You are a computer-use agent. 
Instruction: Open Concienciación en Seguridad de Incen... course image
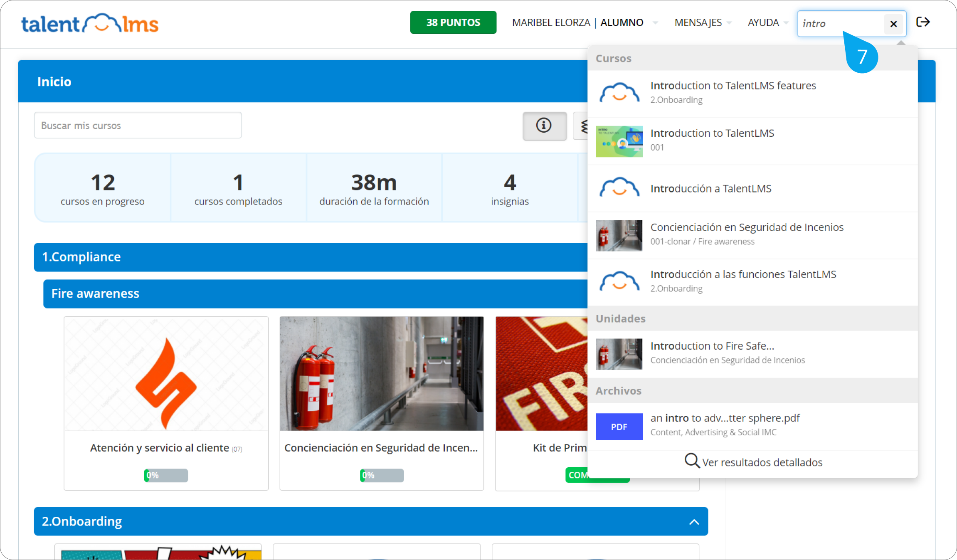[382, 374]
